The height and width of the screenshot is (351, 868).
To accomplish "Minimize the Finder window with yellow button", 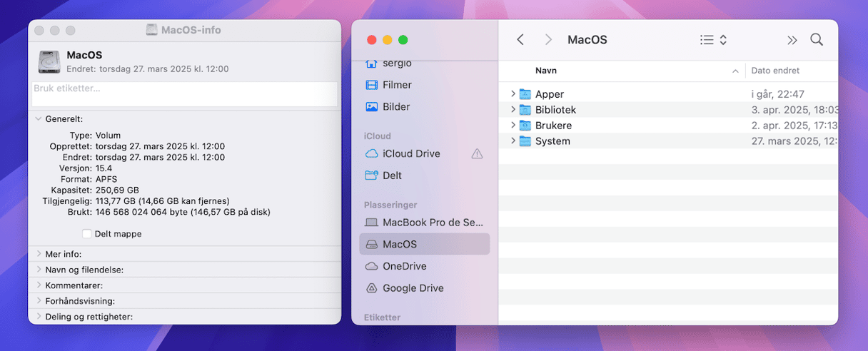I will pyautogui.click(x=387, y=40).
